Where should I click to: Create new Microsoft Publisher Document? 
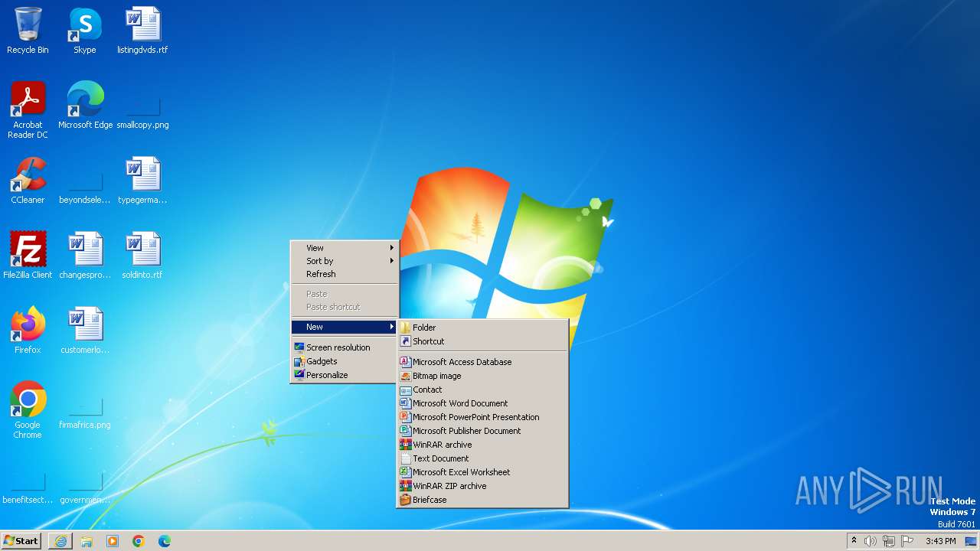pos(482,431)
